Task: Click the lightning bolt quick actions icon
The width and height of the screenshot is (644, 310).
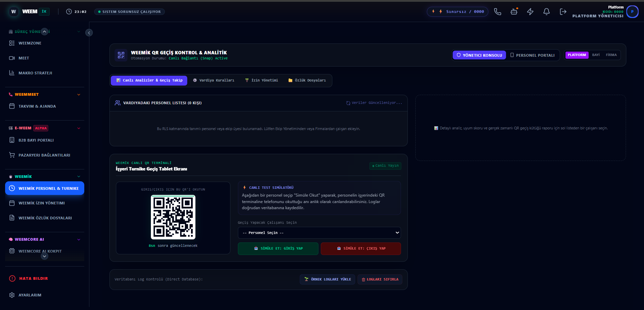Action: click(530, 12)
